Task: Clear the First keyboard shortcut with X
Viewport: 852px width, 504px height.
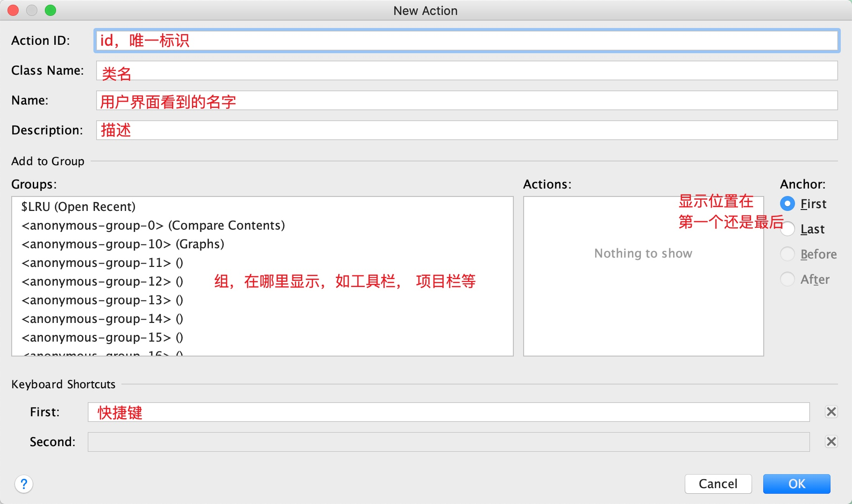Action: click(x=831, y=412)
